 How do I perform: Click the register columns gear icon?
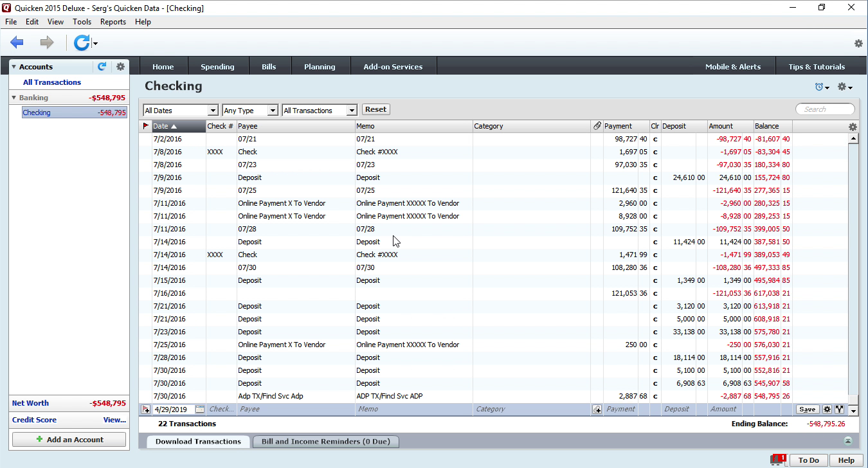coord(853,127)
